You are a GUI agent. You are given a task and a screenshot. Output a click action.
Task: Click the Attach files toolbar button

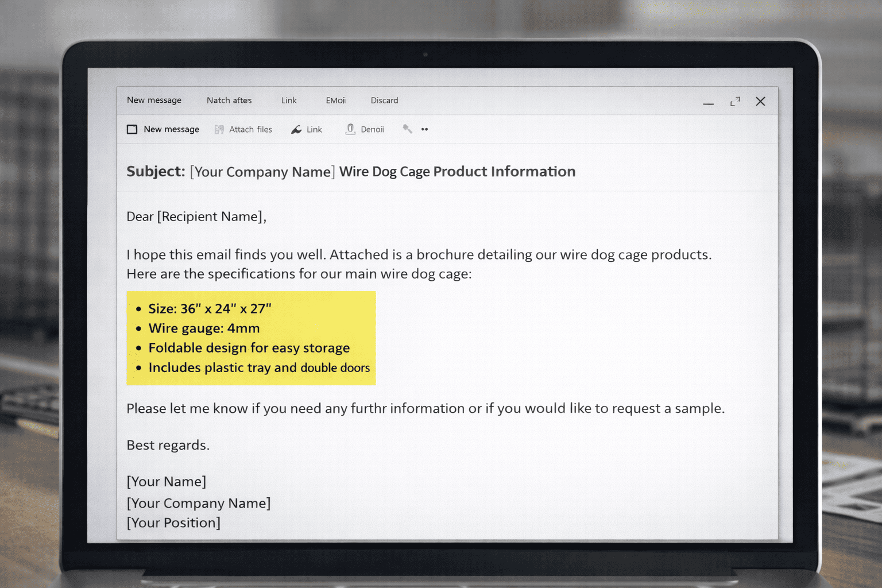coord(243,129)
